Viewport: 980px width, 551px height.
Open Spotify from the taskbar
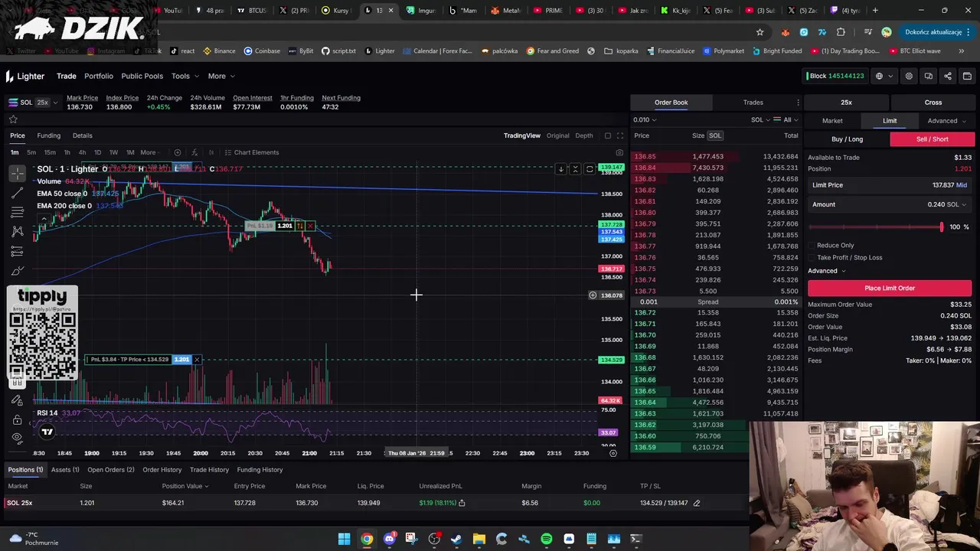[546, 540]
